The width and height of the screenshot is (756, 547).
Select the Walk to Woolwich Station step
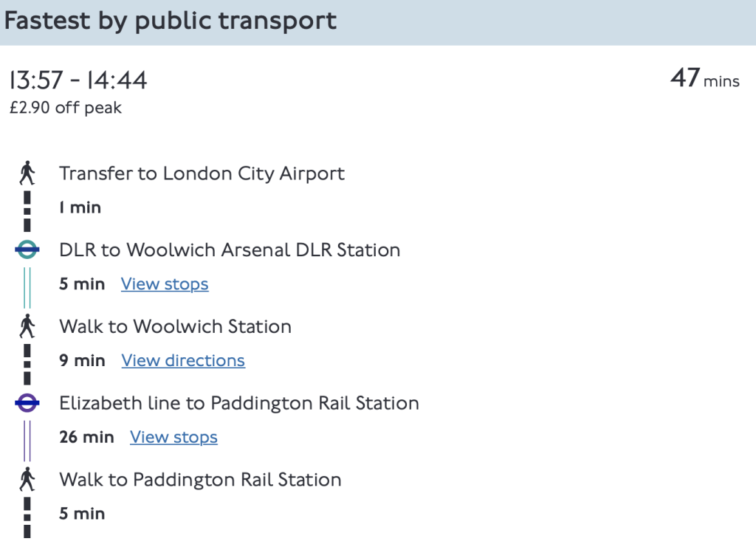pyautogui.click(x=175, y=326)
